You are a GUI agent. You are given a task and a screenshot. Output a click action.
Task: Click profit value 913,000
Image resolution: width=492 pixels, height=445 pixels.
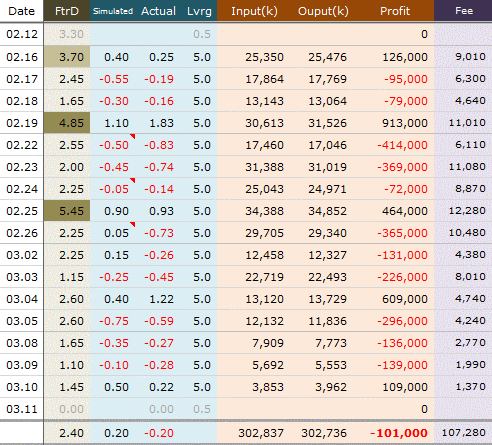click(x=405, y=123)
